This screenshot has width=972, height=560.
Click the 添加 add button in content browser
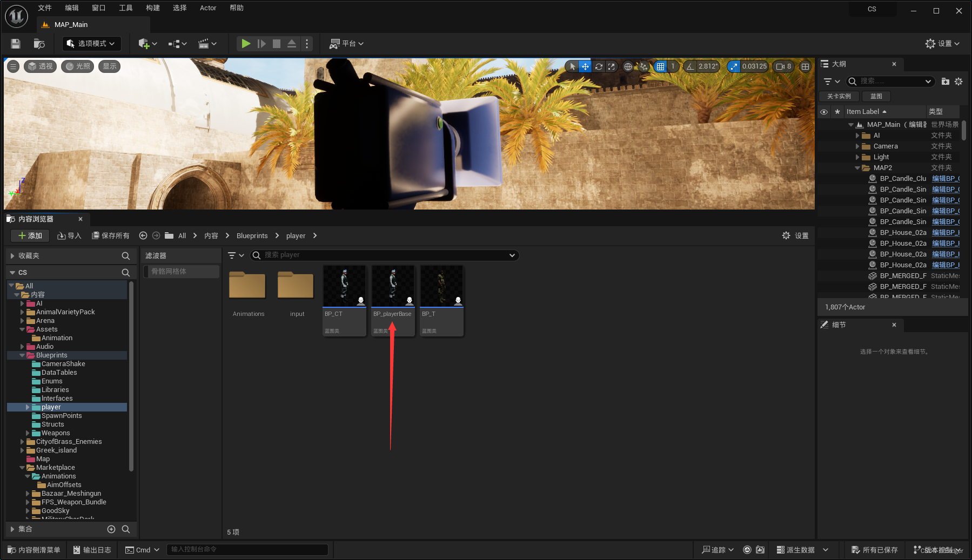point(30,236)
